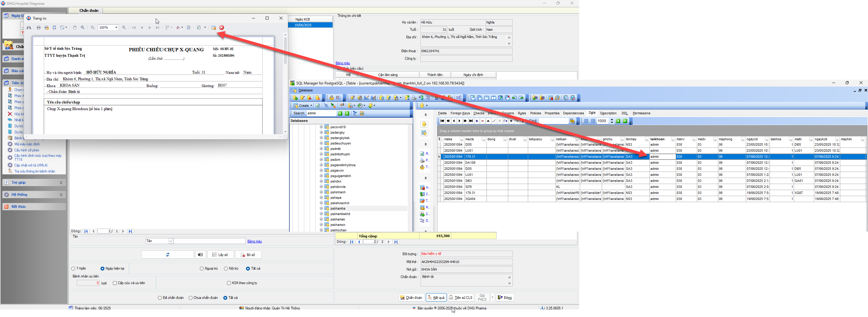Enable 'Cấp cứu và ưu tiên' checkbox
This screenshot has height=317, width=868.
tap(115, 283)
